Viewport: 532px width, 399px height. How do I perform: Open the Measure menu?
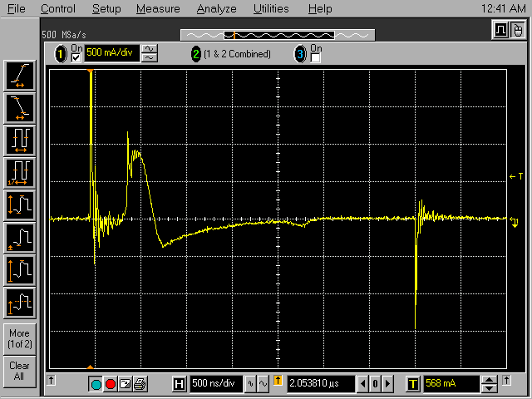pyautogui.click(x=158, y=8)
